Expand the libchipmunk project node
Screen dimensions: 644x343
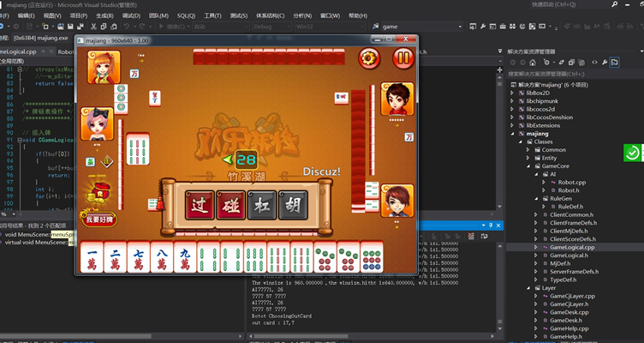pyautogui.click(x=512, y=101)
